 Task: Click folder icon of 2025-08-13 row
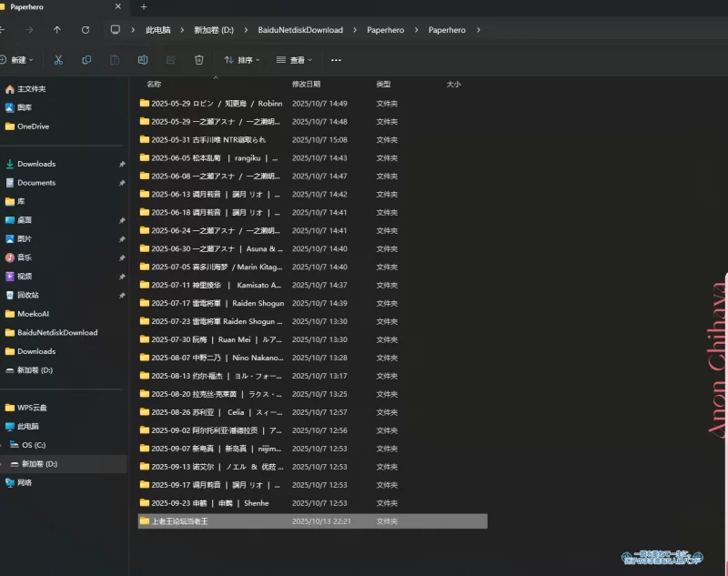145,376
